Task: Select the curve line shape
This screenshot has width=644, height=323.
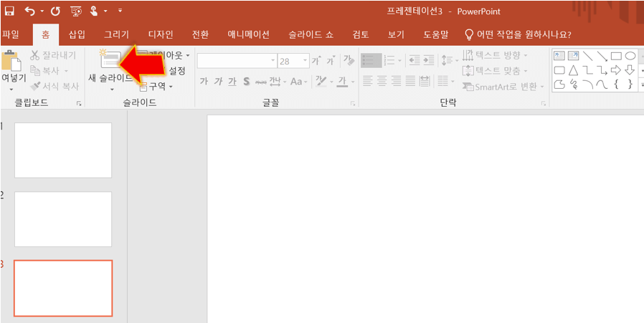Action: (x=602, y=85)
